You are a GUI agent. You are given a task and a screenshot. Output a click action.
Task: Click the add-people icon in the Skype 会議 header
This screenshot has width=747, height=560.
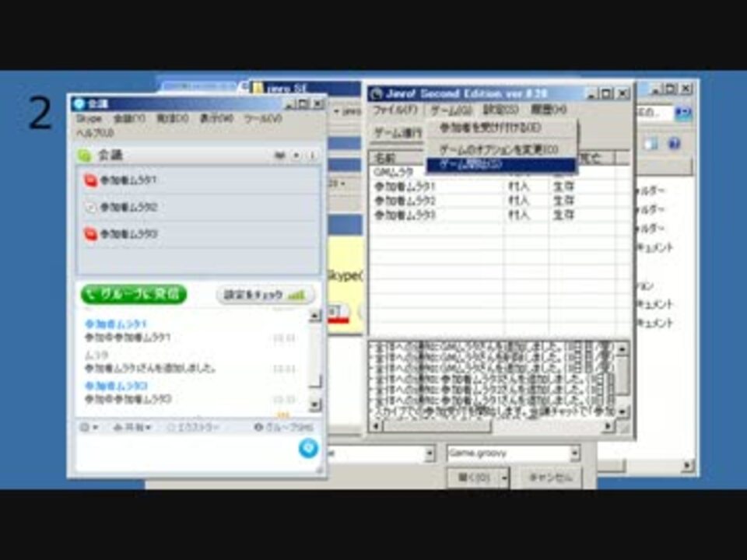pos(279,156)
